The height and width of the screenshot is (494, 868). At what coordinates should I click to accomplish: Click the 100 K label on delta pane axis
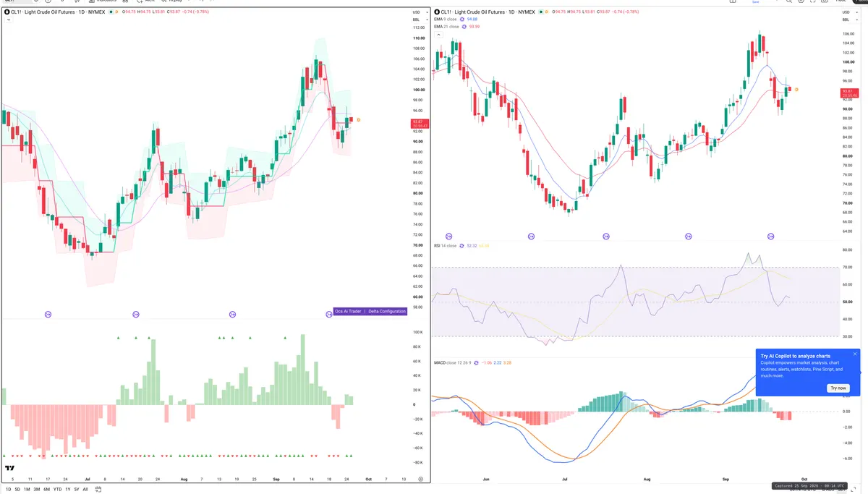click(417, 332)
